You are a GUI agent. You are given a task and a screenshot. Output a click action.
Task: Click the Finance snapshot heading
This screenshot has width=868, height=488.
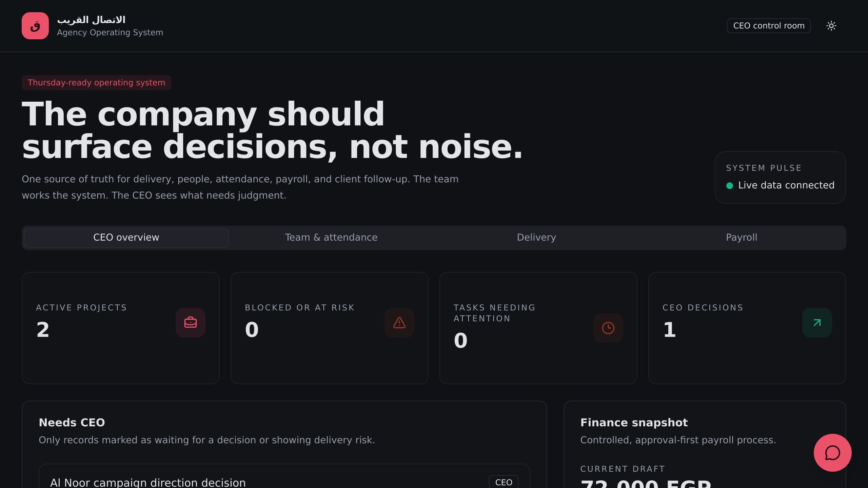[x=634, y=423]
